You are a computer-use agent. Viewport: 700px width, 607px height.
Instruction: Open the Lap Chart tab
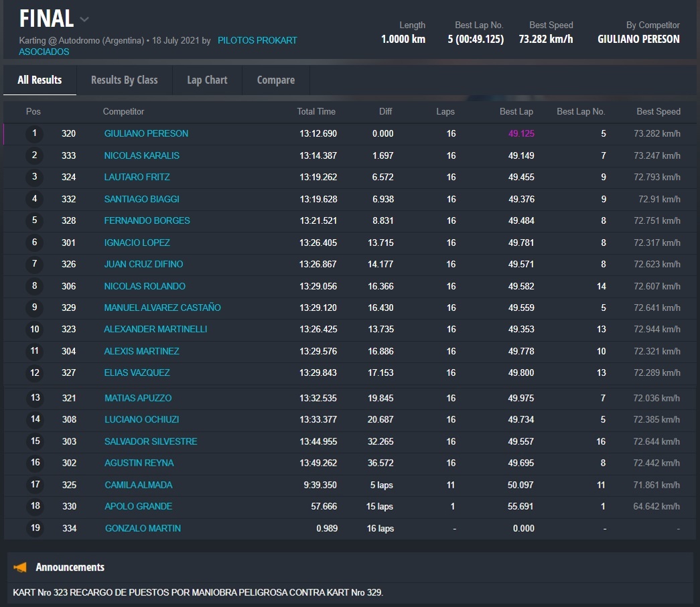point(207,80)
